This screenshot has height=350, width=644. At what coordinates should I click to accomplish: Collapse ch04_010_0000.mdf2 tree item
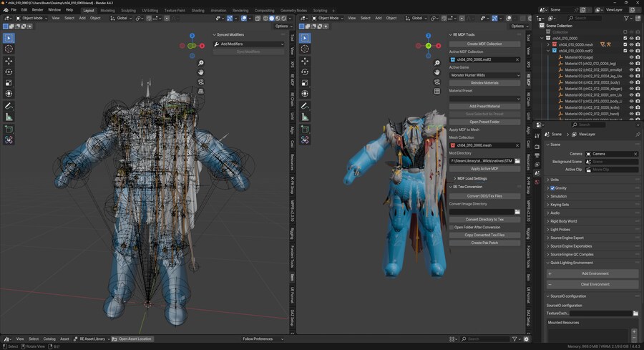pyautogui.click(x=548, y=51)
